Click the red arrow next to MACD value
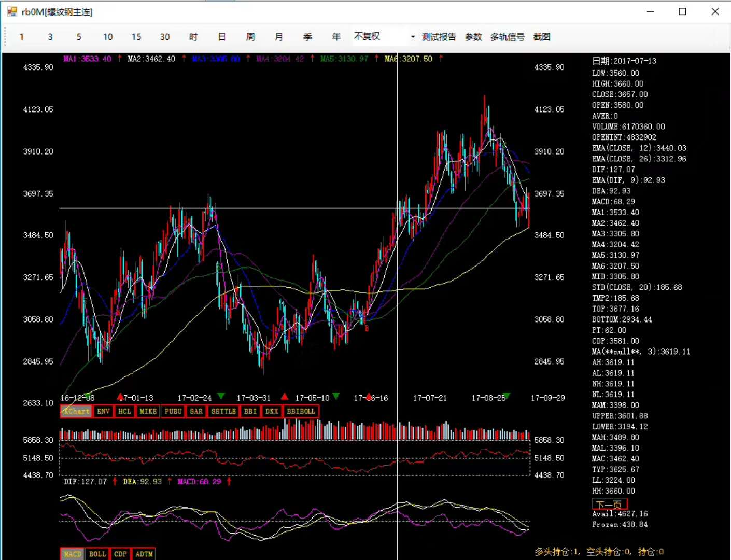The width and height of the screenshot is (731, 560). 229,482
